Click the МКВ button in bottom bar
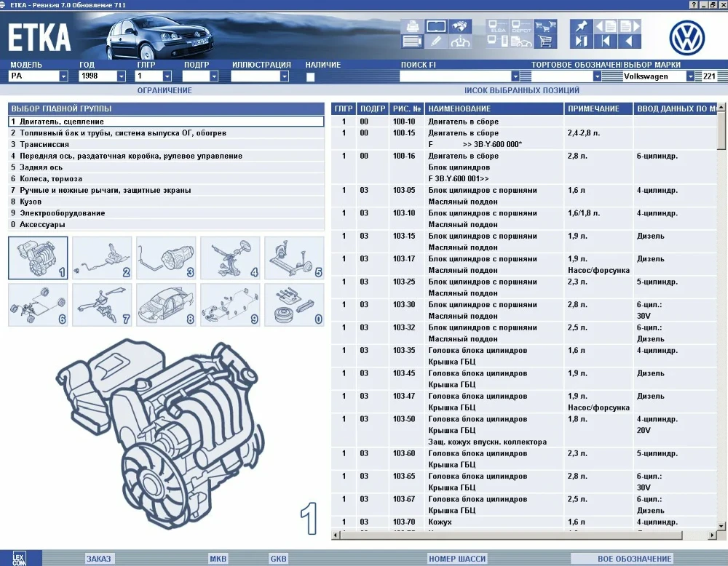 pyautogui.click(x=218, y=559)
